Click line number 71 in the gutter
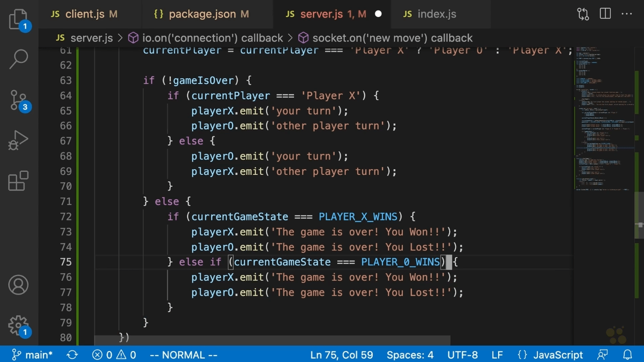The image size is (644, 362). pyautogui.click(x=66, y=201)
